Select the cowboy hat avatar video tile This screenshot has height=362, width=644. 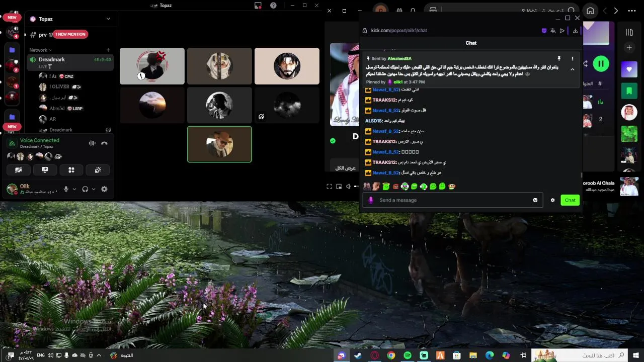[219, 144]
